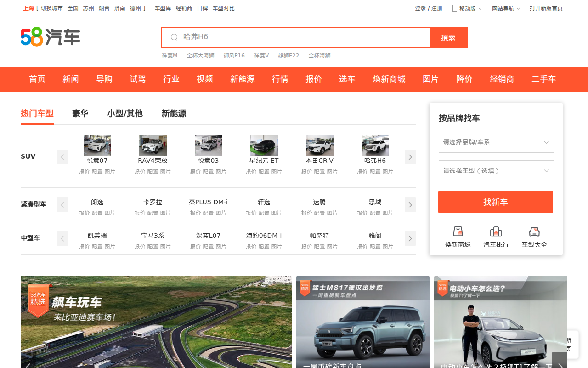Open 二手车 in main navigation
The image size is (588, 368).
(x=544, y=79)
